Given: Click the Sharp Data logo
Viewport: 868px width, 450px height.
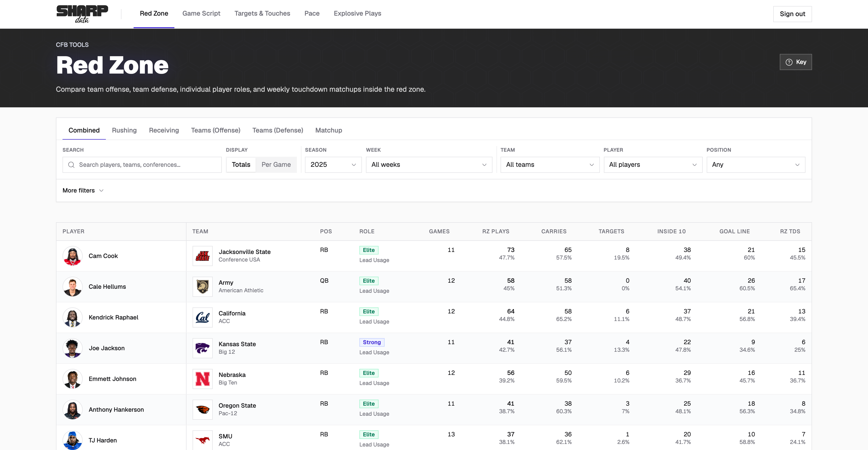Looking at the screenshot, I should (82, 14).
